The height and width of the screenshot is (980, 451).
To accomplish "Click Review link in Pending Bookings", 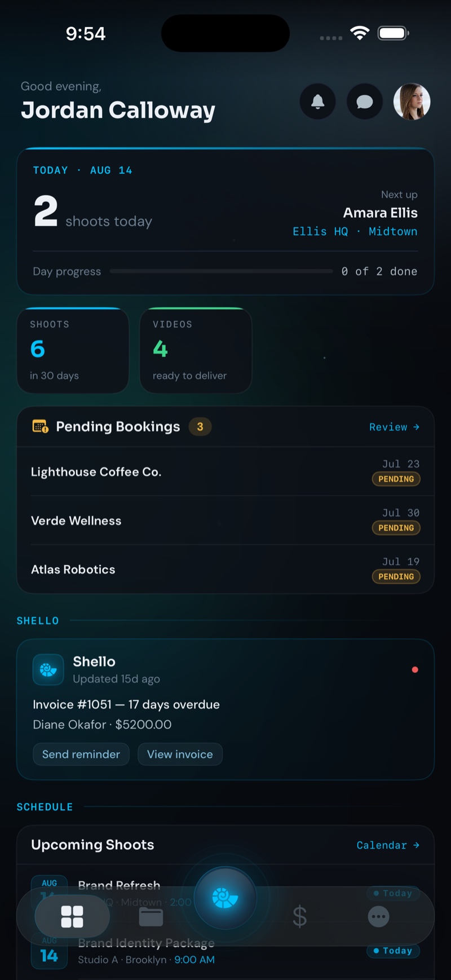I will (x=394, y=427).
